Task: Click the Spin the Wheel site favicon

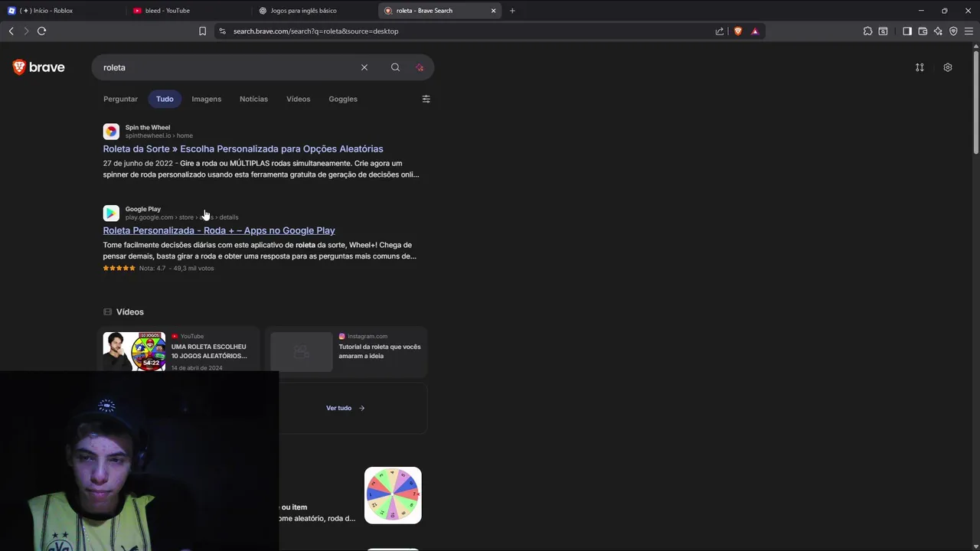Action: click(x=111, y=132)
